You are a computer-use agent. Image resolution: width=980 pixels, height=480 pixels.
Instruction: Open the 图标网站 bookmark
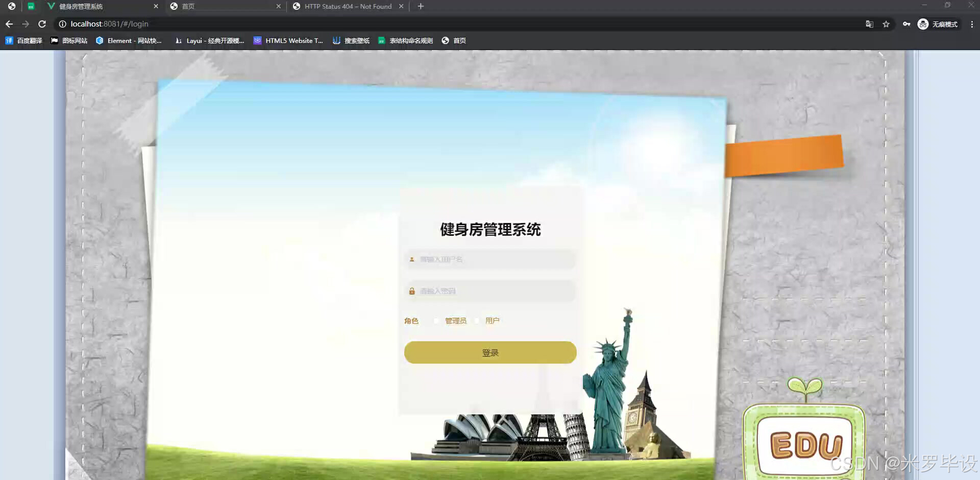coord(69,40)
